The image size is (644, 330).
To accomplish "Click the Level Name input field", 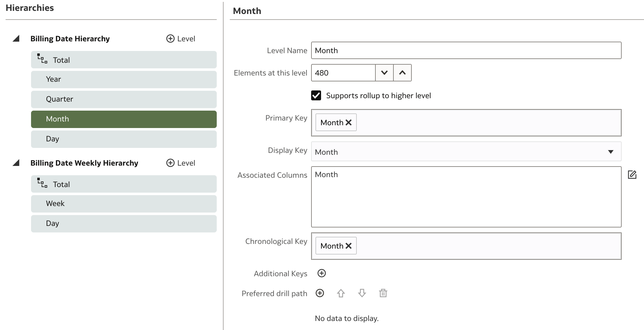I will [466, 50].
